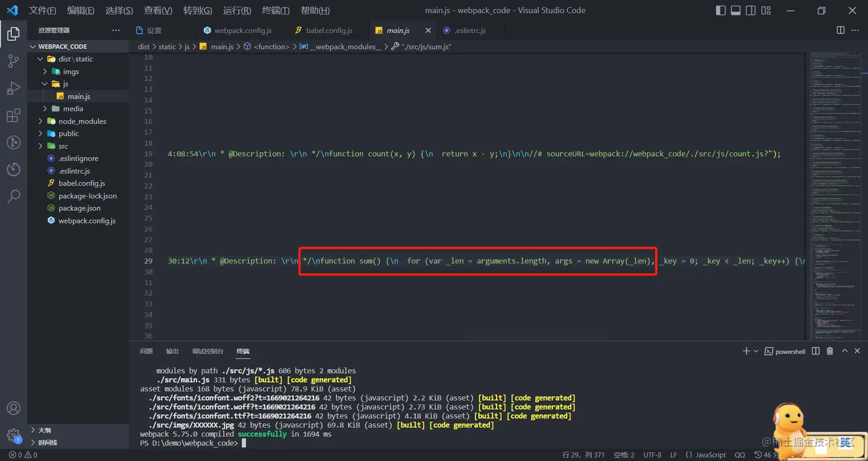Open the 转到(G) menu
Image resolution: width=868 pixels, height=461 pixels.
tap(197, 10)
